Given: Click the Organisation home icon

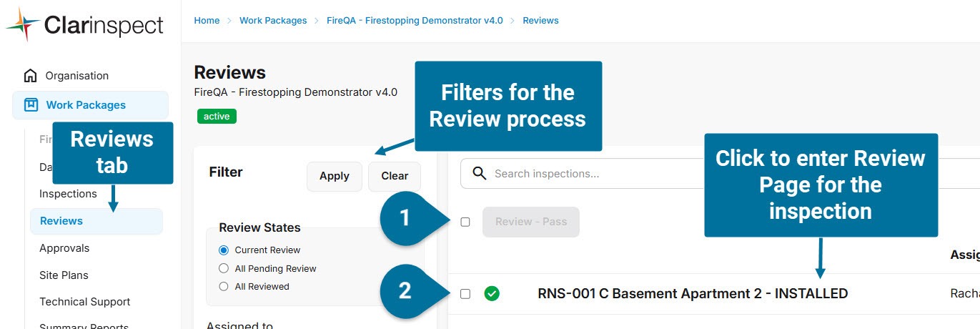Looking at the screenshot, I should [x=30, y=76].
